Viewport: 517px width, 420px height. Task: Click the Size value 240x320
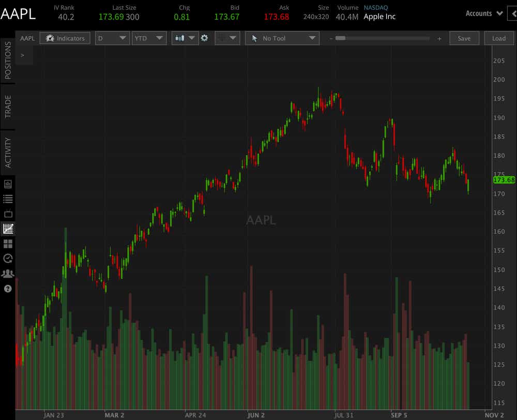[x=316, y=17]
